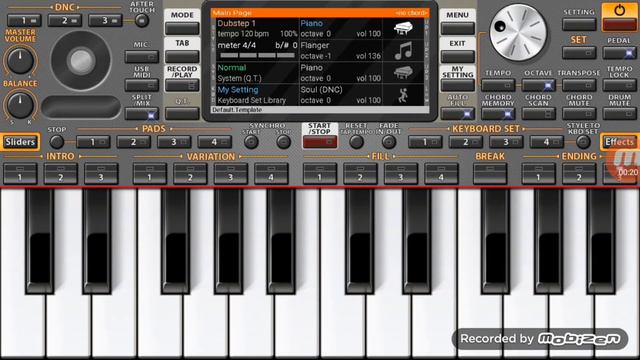Toggle the Octave button
The width and height of the screenshot is (640, 360).
tap(538, 85)
